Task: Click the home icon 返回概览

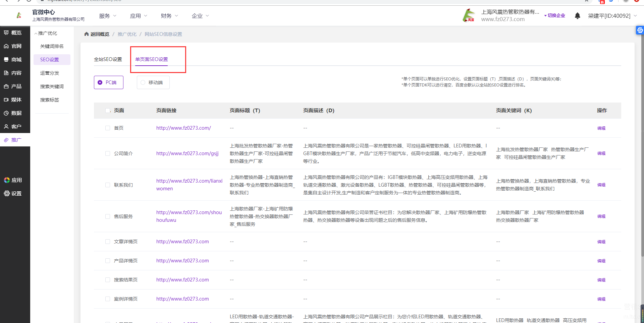Action: pyautogui.click(x=87, y=34)
